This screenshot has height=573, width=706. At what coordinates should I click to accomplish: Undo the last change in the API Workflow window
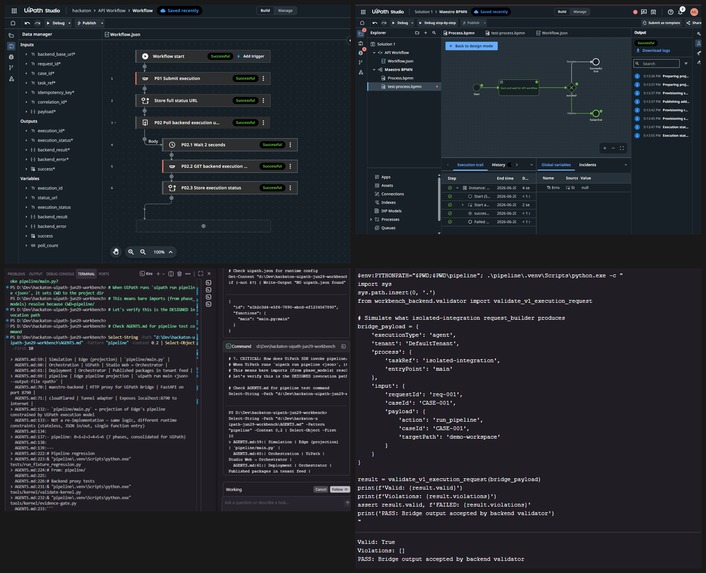coord(27,23)
